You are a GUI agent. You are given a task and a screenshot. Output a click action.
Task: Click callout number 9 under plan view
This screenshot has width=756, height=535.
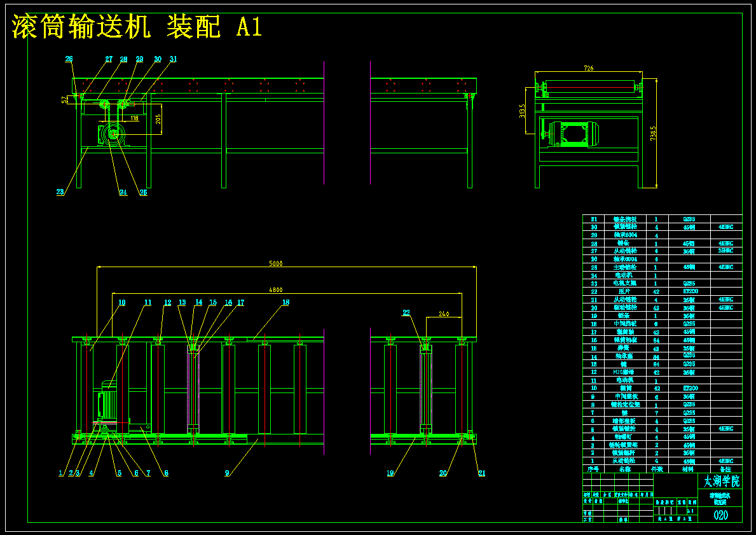click(x=226, y=473)
